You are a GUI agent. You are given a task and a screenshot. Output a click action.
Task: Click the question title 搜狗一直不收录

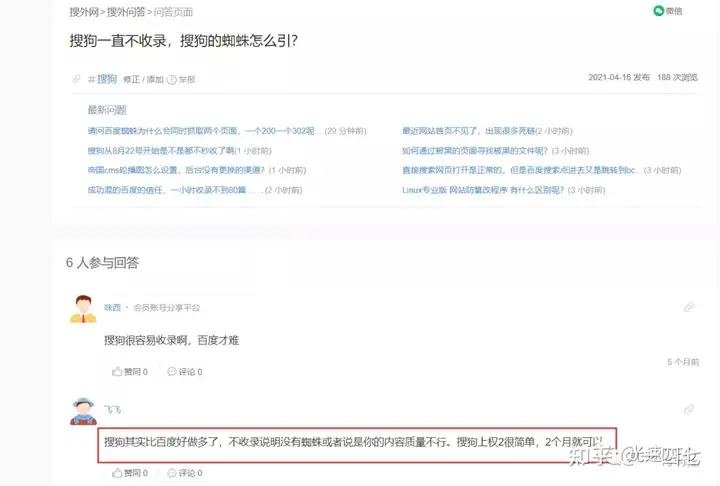tap(184, 40)
